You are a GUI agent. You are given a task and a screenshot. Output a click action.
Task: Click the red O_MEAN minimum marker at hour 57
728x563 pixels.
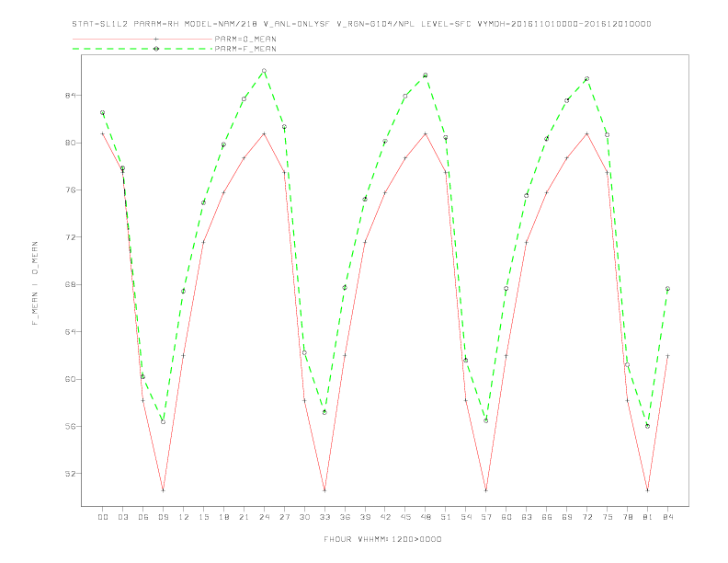pos(486,490)
